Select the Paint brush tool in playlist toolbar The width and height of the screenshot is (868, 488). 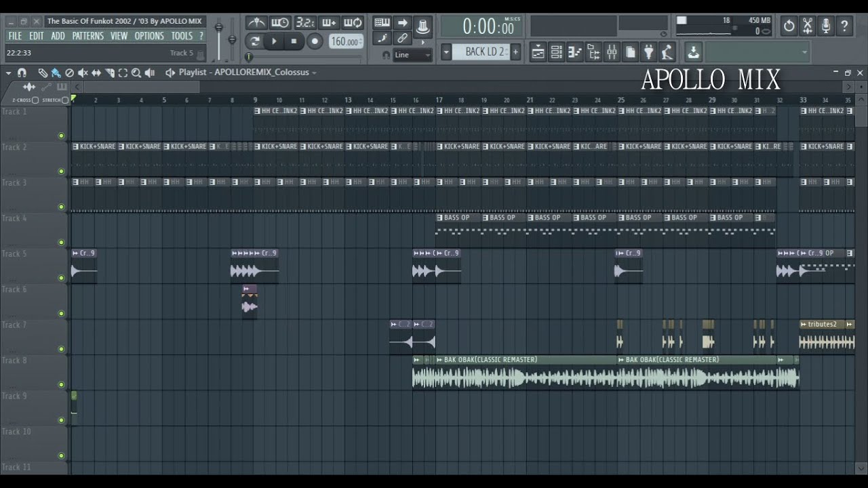pyautogui.click(x=56, y=73)
